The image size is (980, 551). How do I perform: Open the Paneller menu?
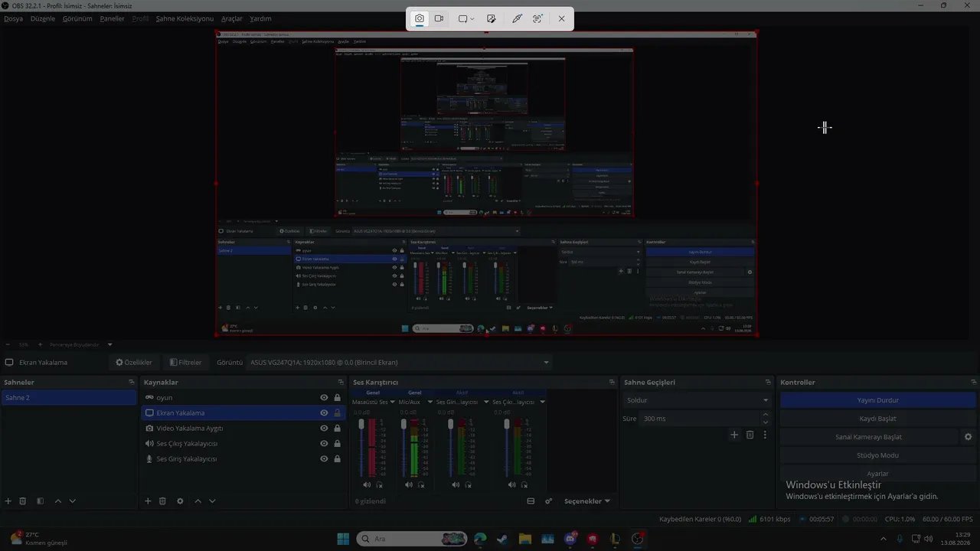[112, 18]
